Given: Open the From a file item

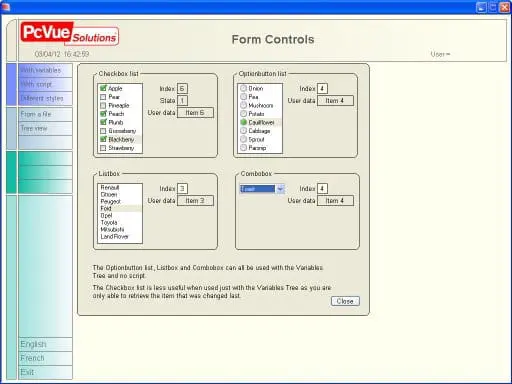Looking at the screenshot, I should pyautogui.click(x=45, y=114).
